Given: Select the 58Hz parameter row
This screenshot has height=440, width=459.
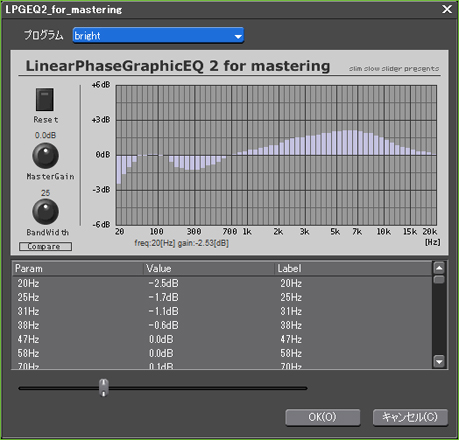Looking at the screenshot, I should (222, 353).
